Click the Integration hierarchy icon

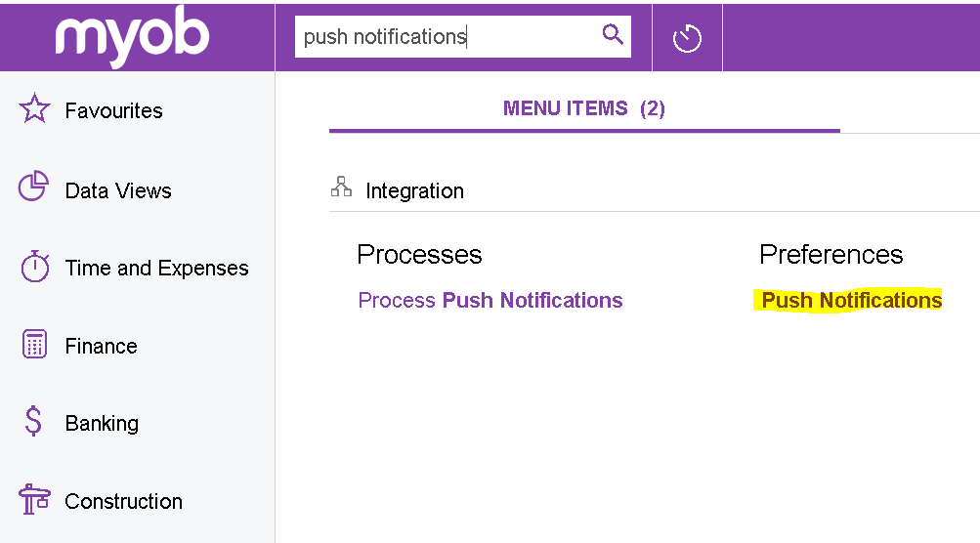[x=341, y=188]
